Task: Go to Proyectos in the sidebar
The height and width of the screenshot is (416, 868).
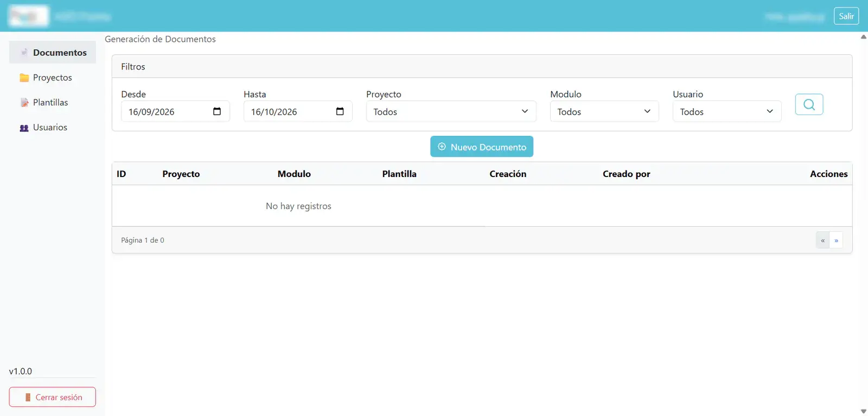Action: [x=53, y=78]
